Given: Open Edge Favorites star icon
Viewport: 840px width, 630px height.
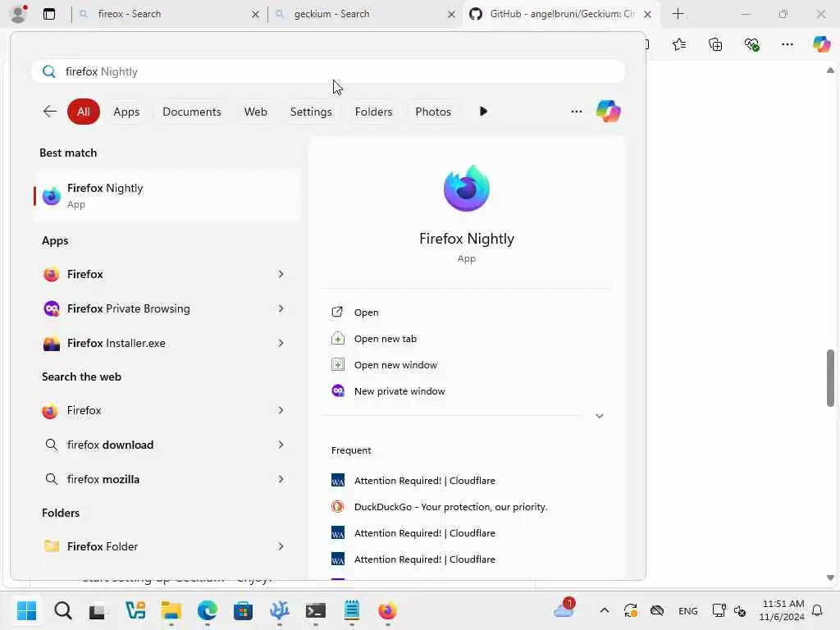Looking at the screenshot, I should tap(679, 44).
